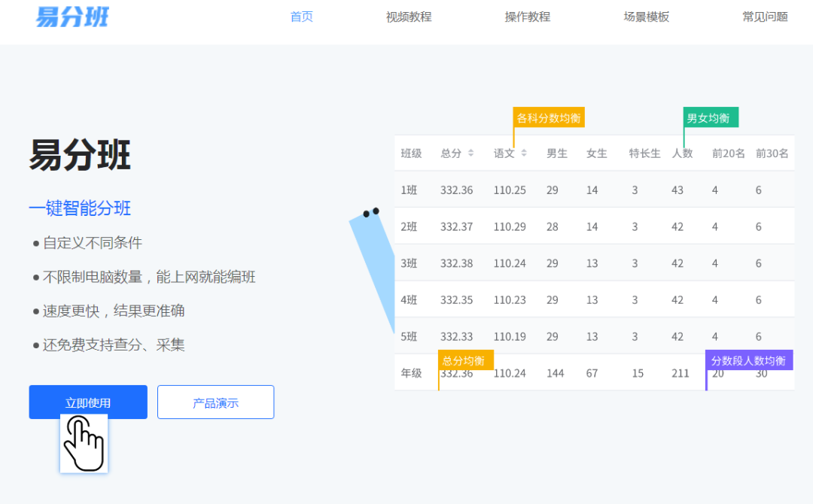Click the 女生 column header
The image size is (813, 504).
597,153
